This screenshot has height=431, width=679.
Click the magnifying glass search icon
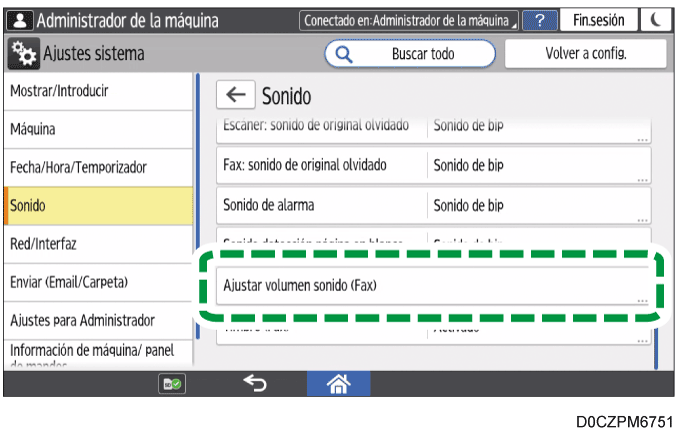(345, 54)
